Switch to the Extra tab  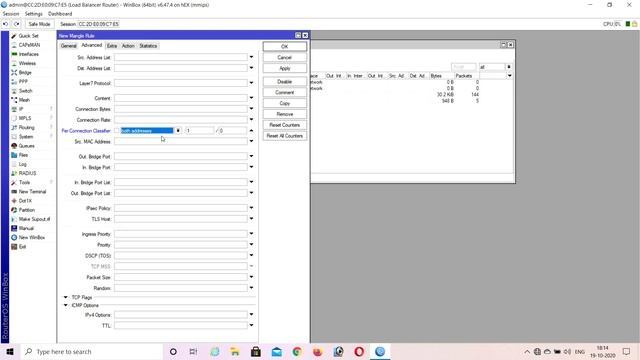click(112, 46)
